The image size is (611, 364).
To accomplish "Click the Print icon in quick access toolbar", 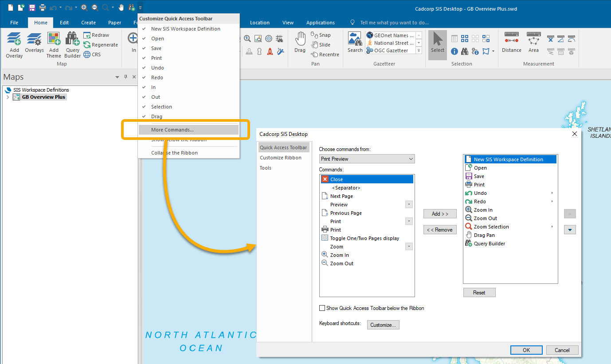I will pos(43,8).
